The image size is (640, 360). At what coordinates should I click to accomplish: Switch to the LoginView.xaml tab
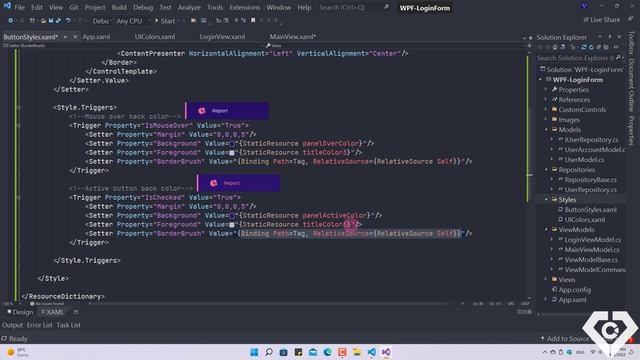click(x=222, y=37)
